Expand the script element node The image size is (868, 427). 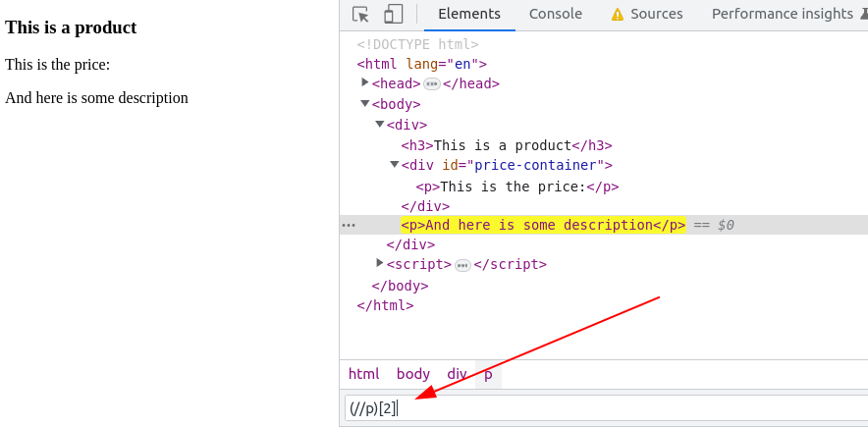coord(380,263)
